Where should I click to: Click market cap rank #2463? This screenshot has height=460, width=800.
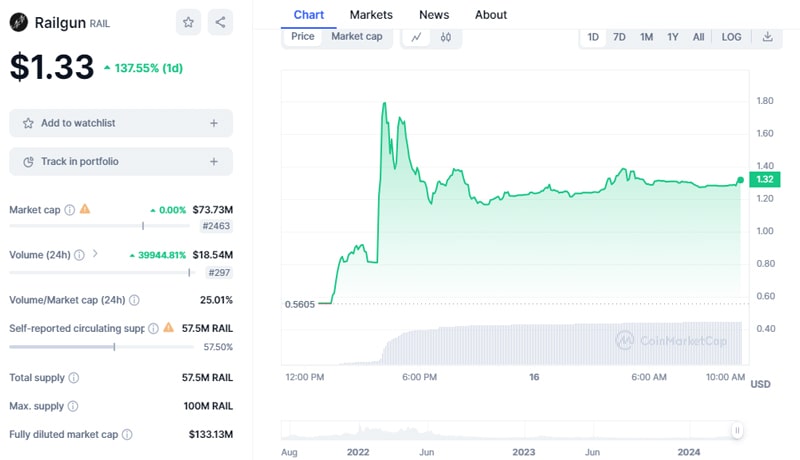click(216, 226)
